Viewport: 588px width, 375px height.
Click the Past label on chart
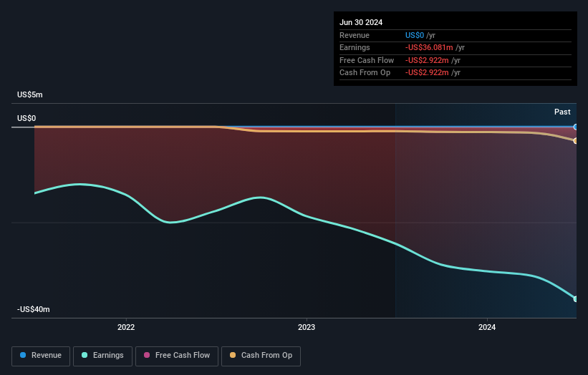(562, 112)
